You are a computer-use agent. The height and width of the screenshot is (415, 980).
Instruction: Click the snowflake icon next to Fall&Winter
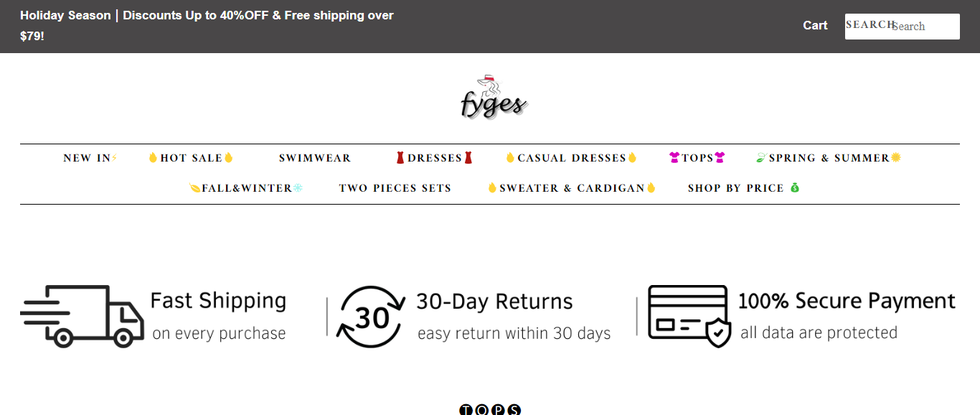298,188
